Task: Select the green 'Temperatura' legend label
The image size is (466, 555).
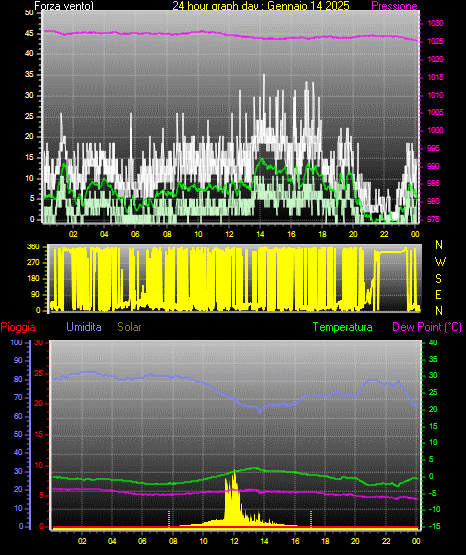Action: click(343, 327)
